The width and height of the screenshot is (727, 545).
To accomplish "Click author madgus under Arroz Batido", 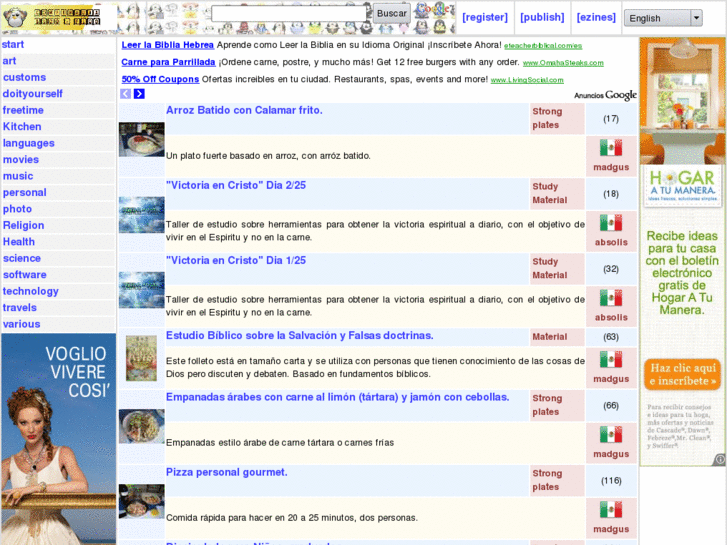I will (x=611, y=167).
